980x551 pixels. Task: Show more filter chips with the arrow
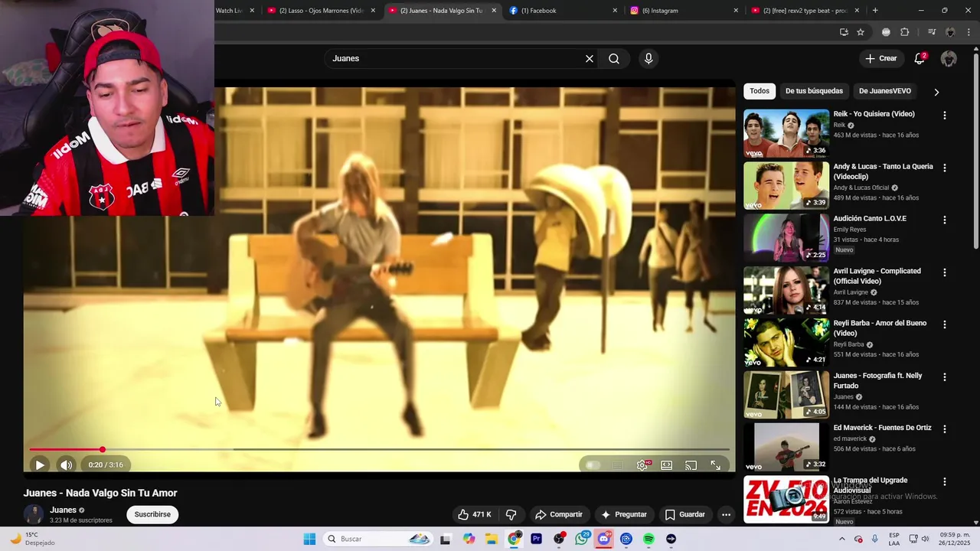tap(936, 92)
